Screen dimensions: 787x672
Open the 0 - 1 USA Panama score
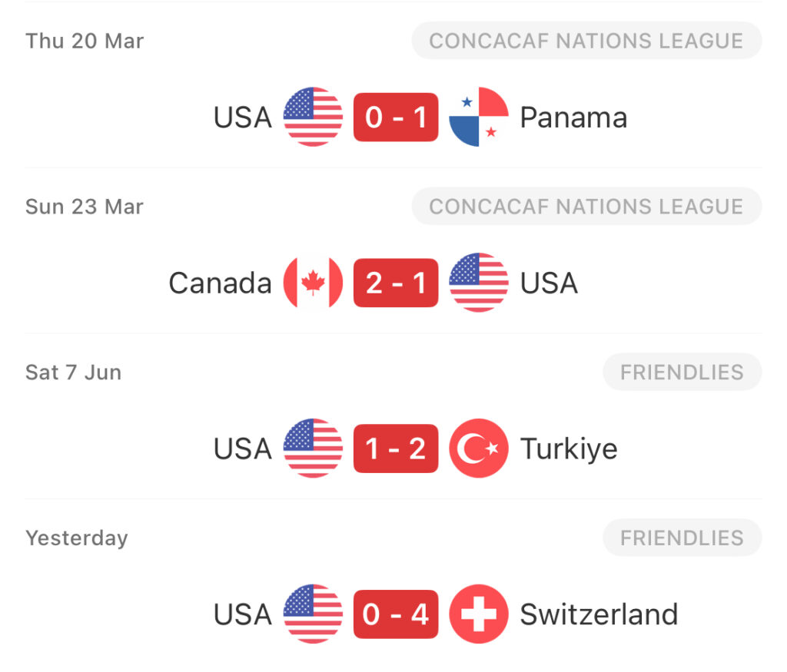(x=396, y=117)
